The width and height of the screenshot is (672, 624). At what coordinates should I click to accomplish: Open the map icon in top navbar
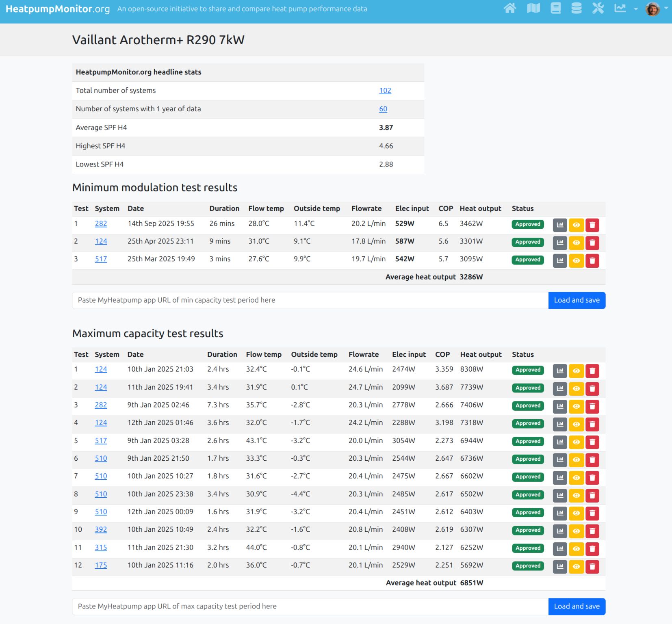(533, 9)
